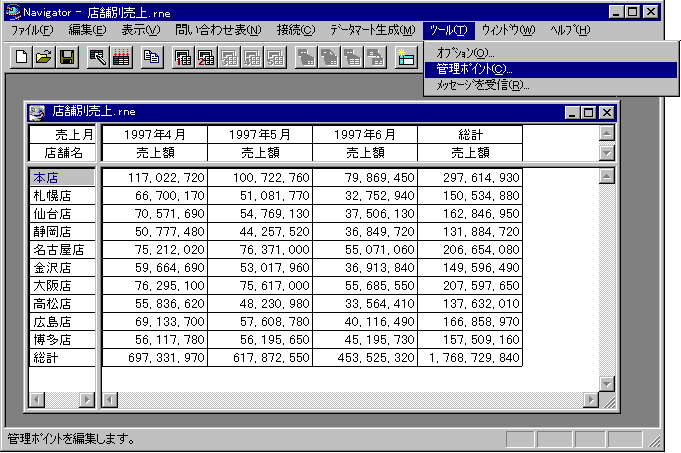The image size is (681, 453).
Task: Click the 1997年5月 column header
Action: pos(260,134)
